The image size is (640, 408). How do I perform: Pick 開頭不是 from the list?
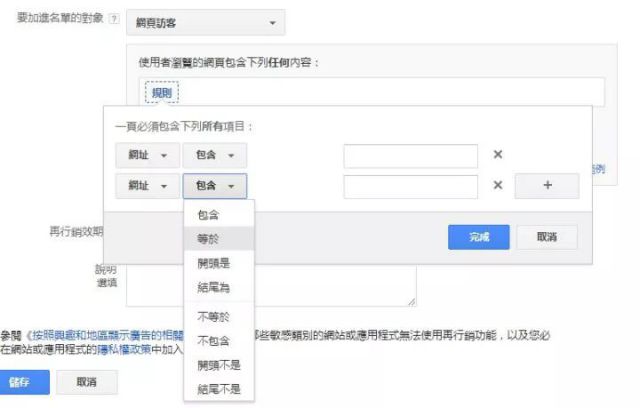[x=217, y=365]
